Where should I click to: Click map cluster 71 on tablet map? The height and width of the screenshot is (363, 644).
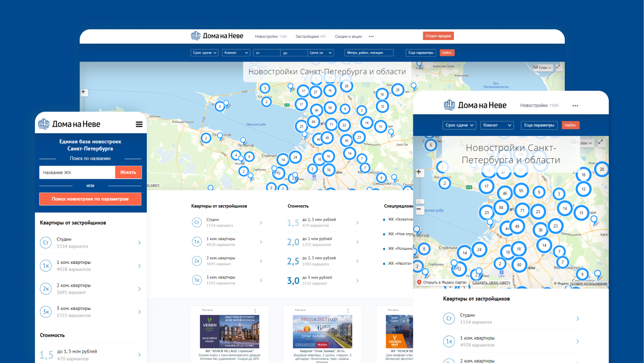coord(522,211)
